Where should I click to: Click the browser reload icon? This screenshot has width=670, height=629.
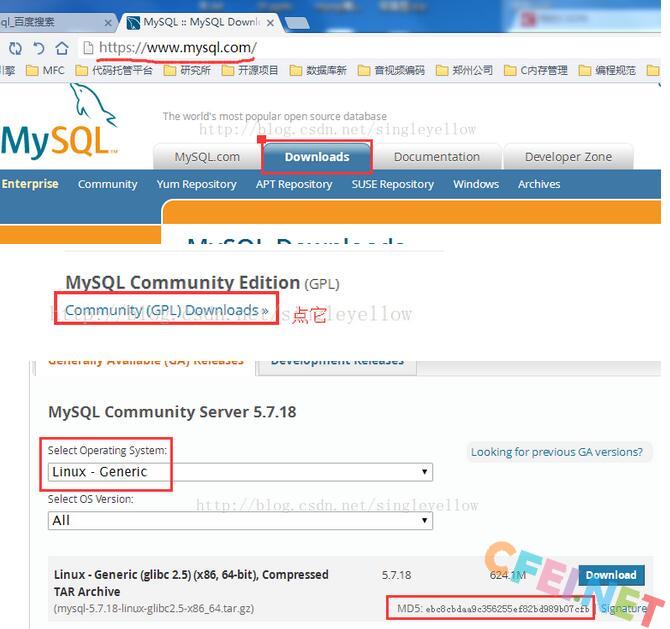click(x=15, y=48)
